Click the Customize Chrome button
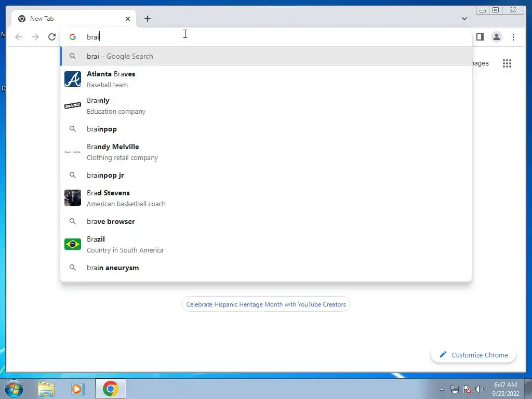 (x=474, y=355)
